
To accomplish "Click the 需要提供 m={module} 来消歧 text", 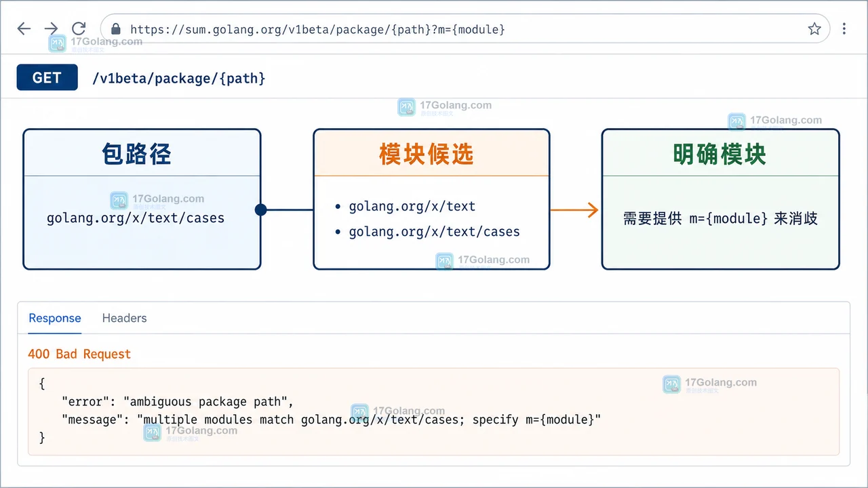I will point(720,218).
